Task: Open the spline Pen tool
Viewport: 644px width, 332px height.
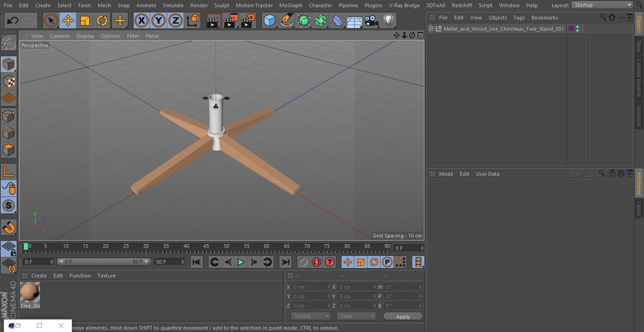Action: (x=287, y=21)
